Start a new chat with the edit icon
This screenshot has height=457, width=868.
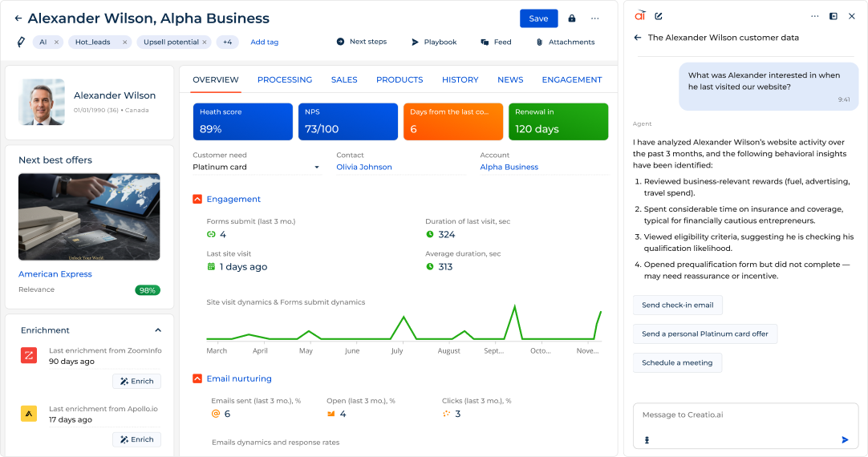coord(659,16)
